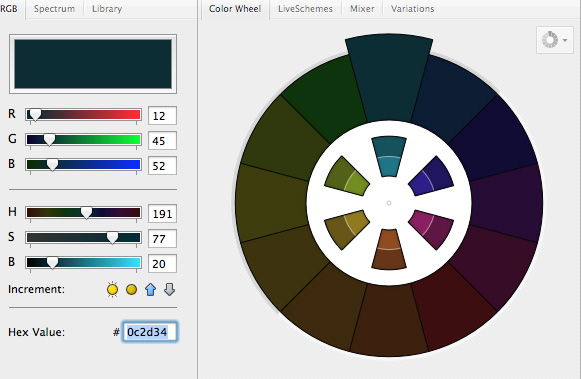Select the inner blue-purple color swatch
This screenshot has height=379, width=581.
(432, 177)
